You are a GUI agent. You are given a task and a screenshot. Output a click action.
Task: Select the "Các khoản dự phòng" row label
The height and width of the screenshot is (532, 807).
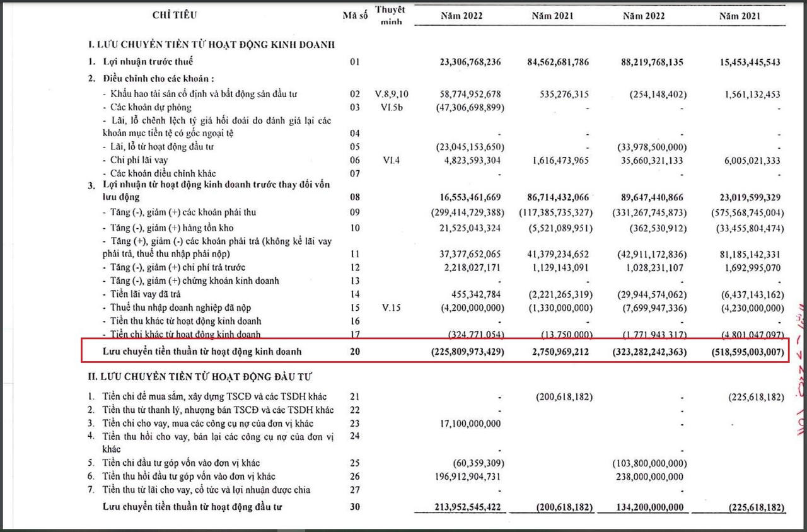click(151, 107)
